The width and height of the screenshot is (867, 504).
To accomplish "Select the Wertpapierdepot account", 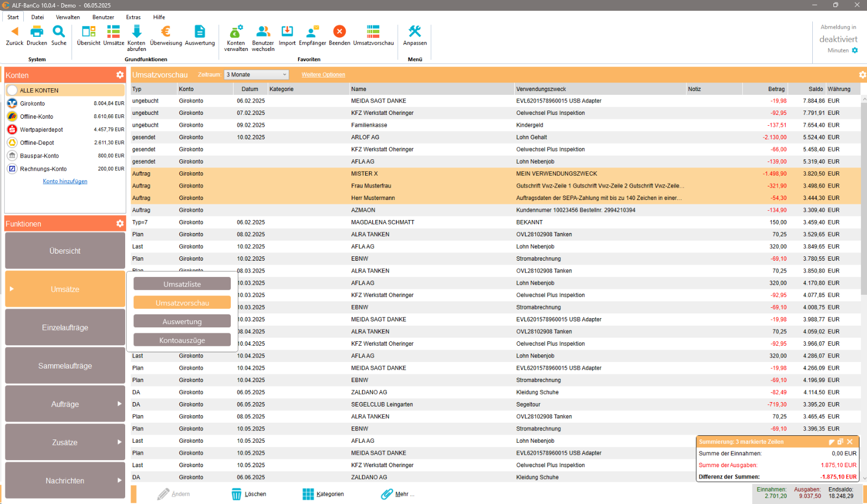I will (x=65, y=130).
